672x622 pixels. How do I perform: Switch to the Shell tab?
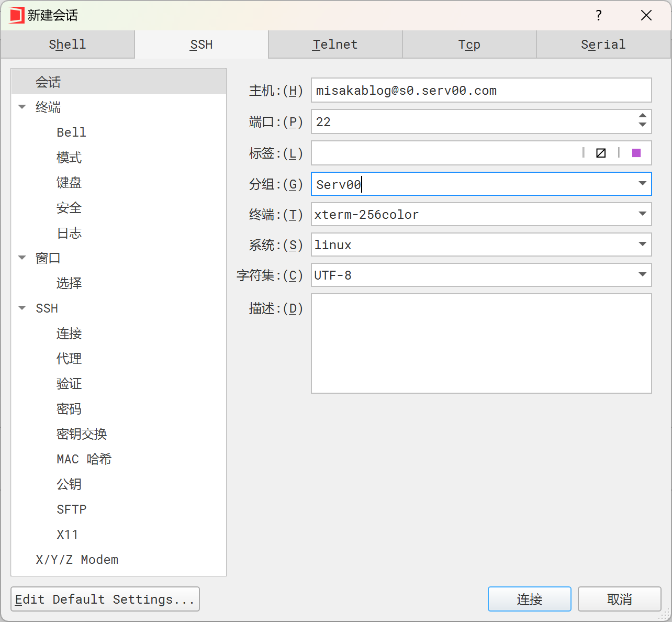point(68,45)
